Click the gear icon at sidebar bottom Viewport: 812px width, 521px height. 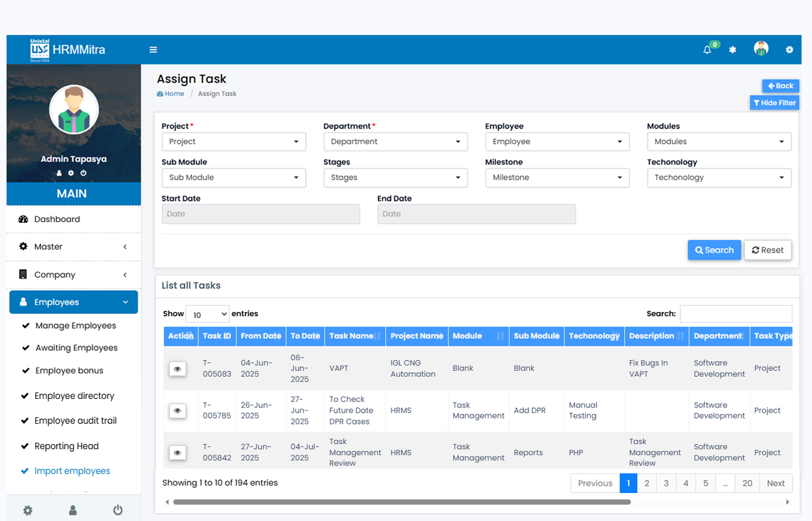click(x=27, y=510)
